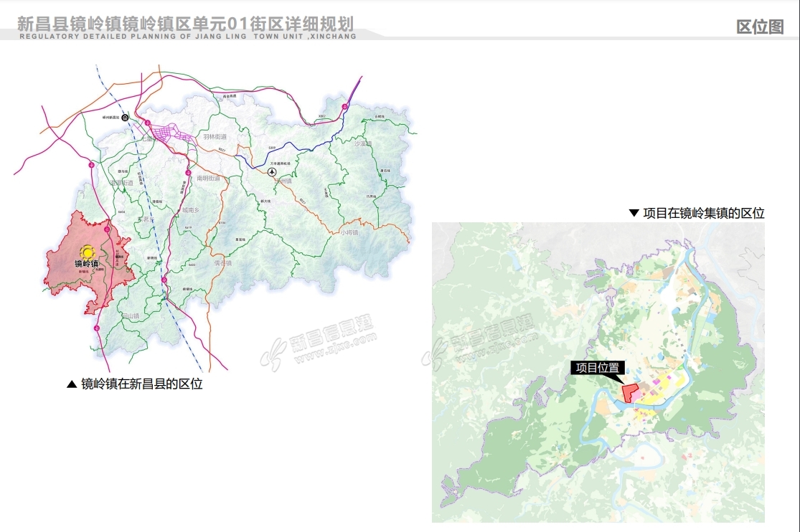Click the 区位图 heading in the top right
800x532 pixels.
point(761,27)
